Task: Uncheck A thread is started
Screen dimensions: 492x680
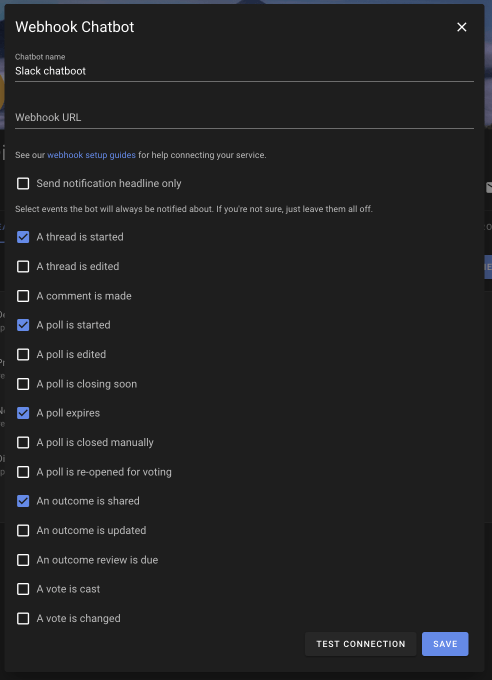Action: pos(23,237)
